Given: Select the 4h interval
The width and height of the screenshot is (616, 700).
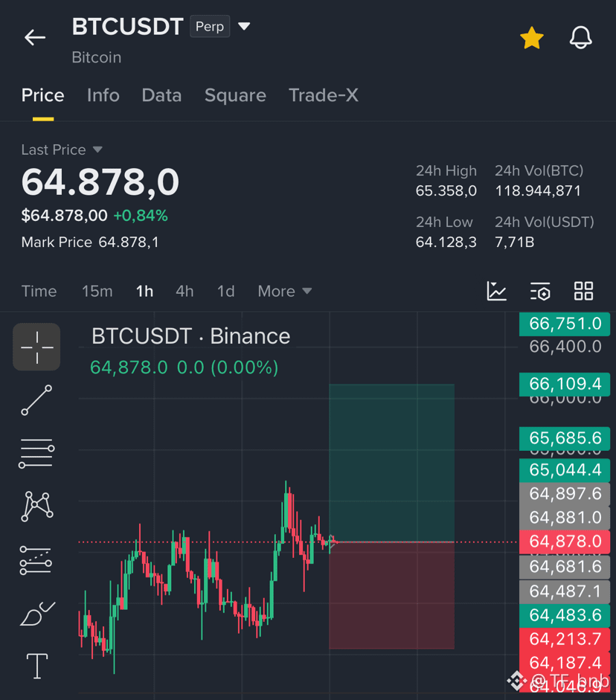Looking at the screenshot, I should point(185,291).
